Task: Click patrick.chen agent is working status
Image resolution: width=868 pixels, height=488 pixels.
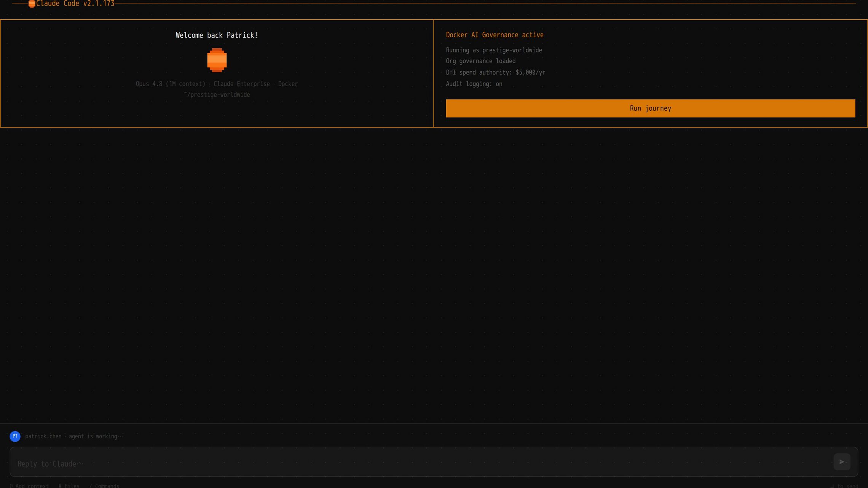Action: [74, 436]
